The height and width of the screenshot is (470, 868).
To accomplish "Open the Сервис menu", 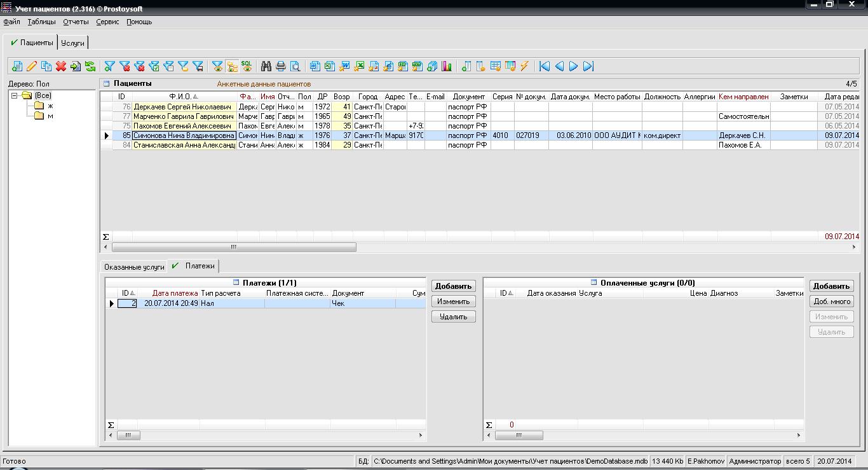I will pyautogui.click(x=107, y=22).
